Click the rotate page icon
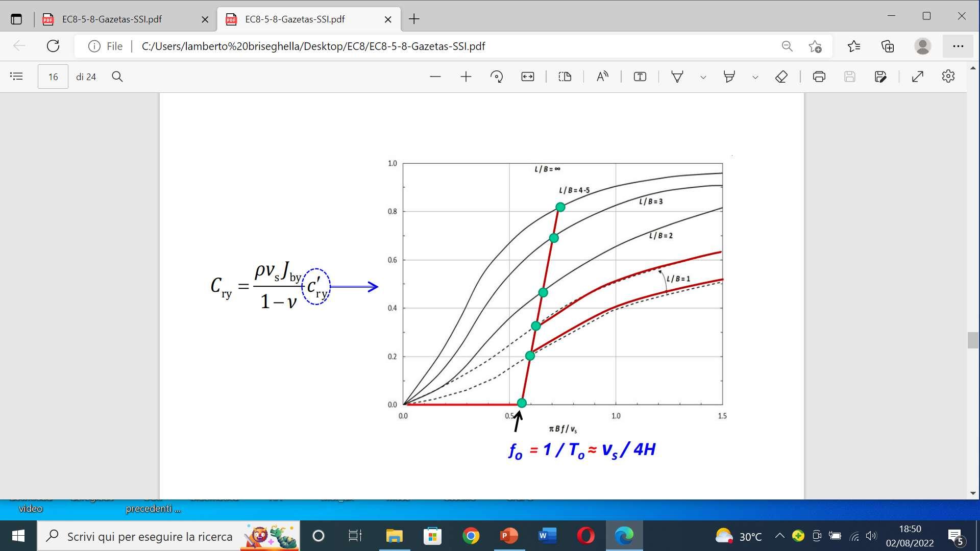The height and width of the screenshot is (551, 980). click(496, 77)
